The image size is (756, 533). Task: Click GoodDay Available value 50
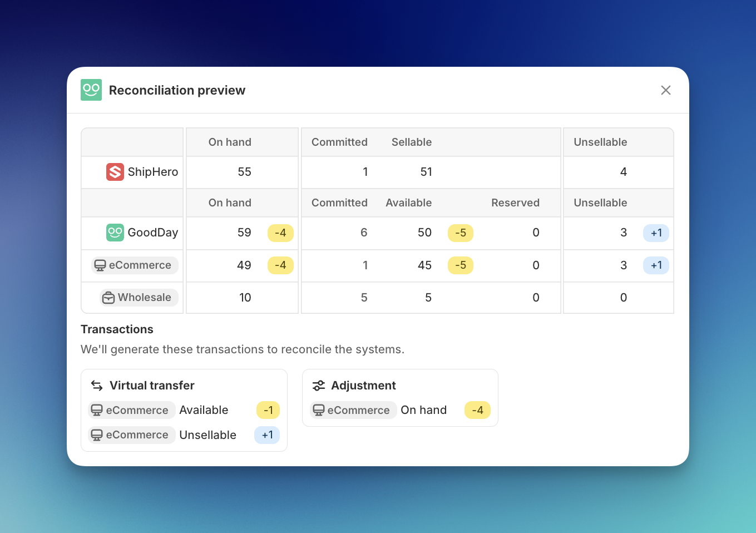(424, 233)
